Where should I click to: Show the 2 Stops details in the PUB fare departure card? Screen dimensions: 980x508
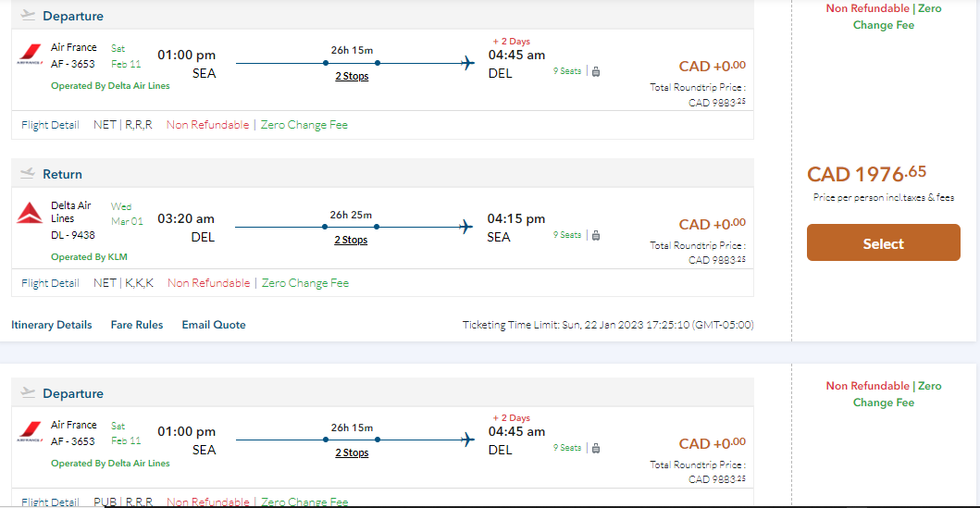(x=352, y=453)
